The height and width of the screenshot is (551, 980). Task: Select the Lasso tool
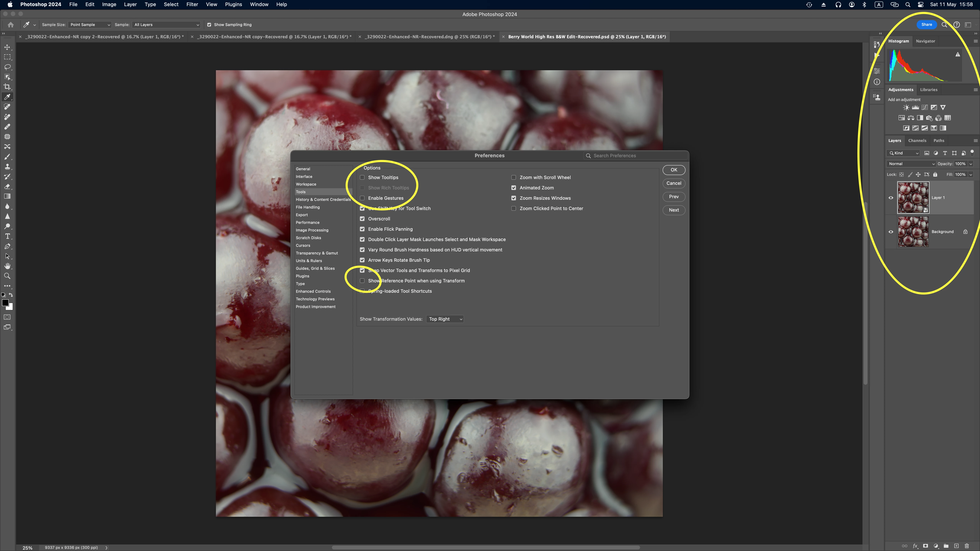coord(7,67)
